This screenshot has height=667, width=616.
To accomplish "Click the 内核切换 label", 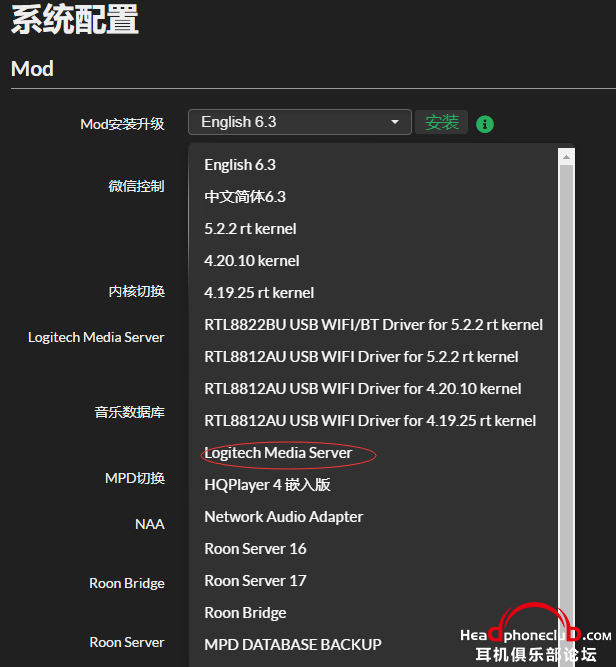I will 136,291.
